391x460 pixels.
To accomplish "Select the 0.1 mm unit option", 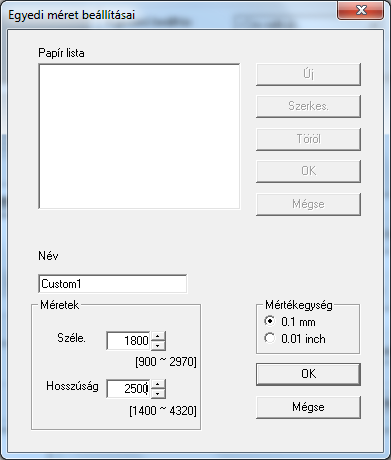I will [269, 321].
